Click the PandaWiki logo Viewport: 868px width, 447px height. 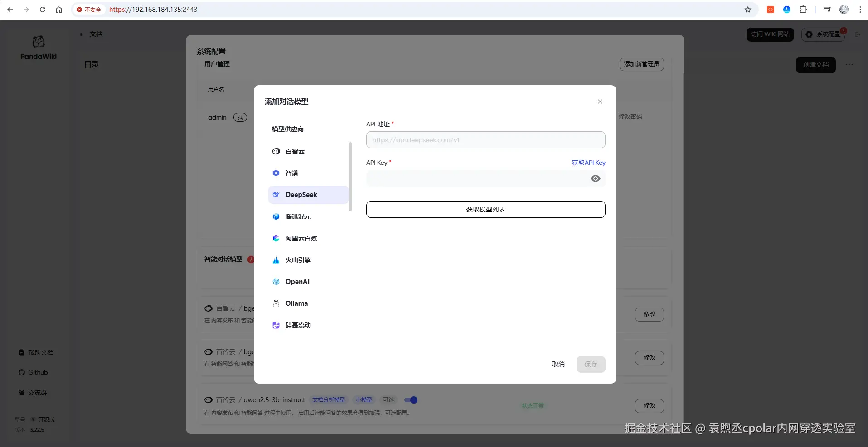39,48
